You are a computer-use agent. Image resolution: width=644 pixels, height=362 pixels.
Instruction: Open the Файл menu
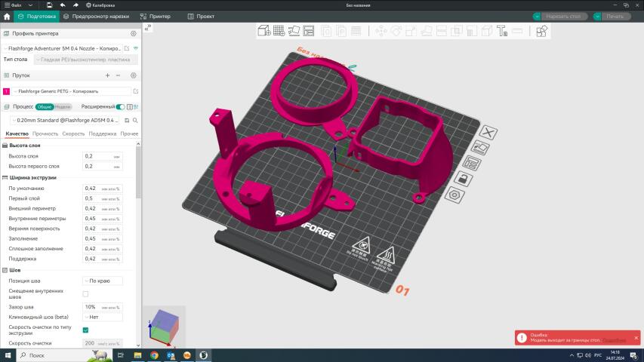point(13,5)
